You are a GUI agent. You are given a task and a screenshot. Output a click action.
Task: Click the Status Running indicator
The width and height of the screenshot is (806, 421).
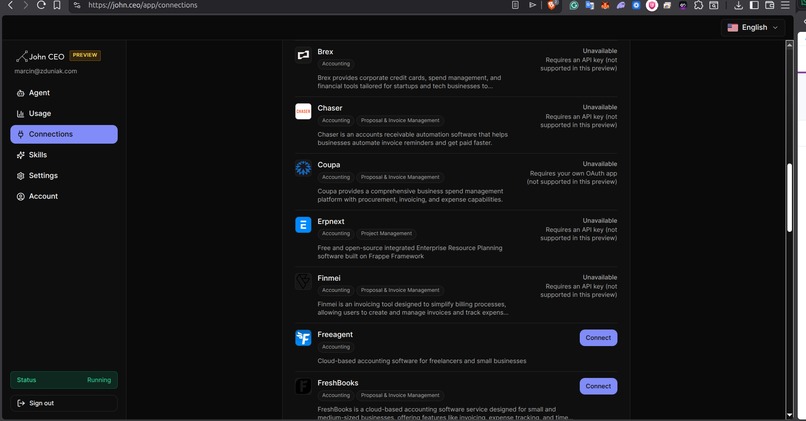click(64, 380)
